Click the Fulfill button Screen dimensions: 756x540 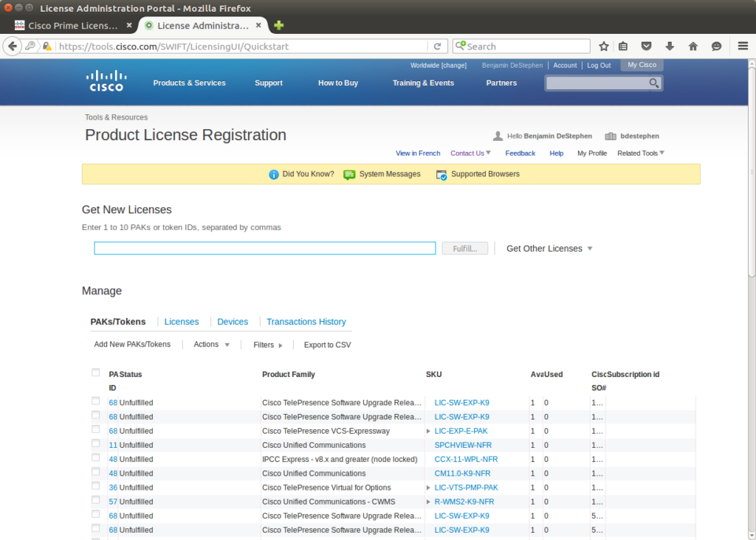tap(465, 249)
